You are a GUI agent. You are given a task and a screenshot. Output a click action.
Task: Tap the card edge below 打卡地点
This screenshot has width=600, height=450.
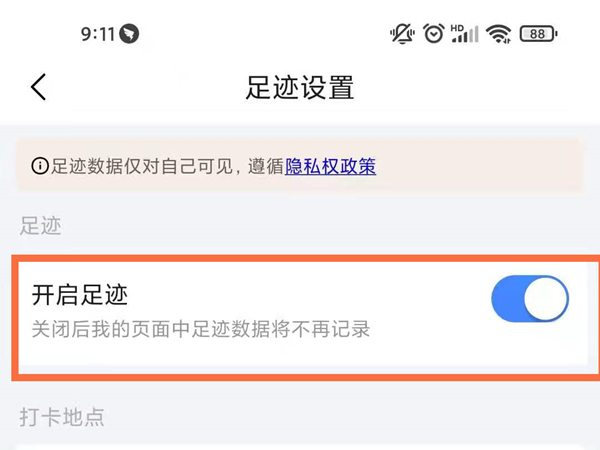click(300, 446)
